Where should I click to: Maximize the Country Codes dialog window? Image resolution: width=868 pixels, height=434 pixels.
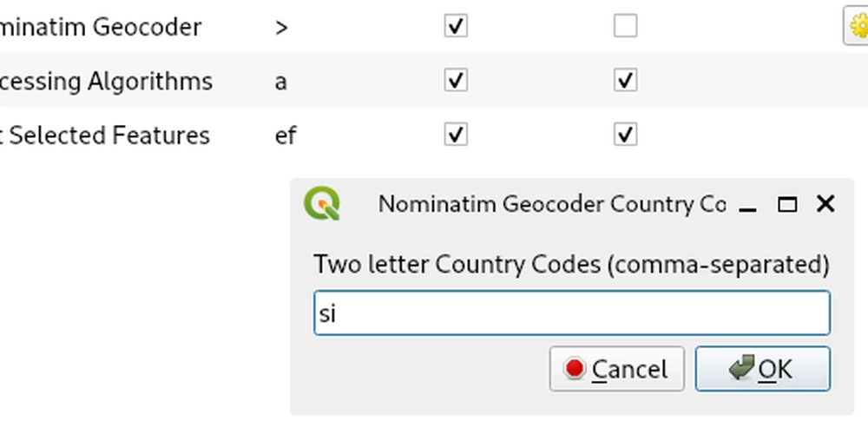click(787, 205)
